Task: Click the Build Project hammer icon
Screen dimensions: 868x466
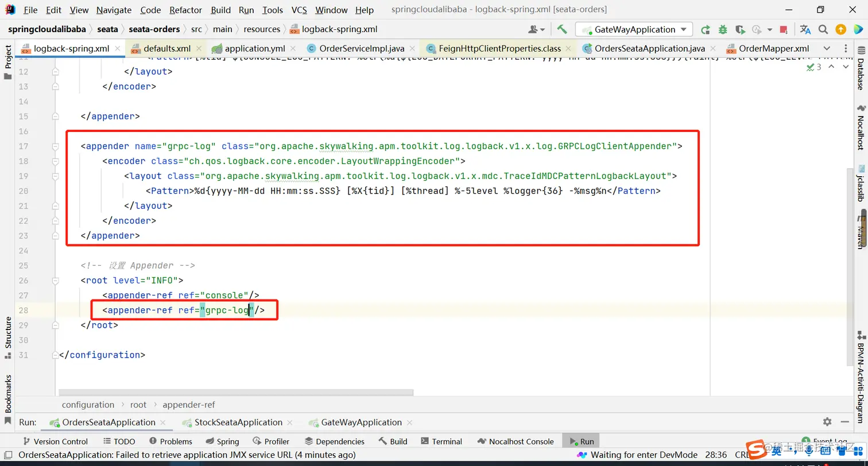Action: [562, 29]
